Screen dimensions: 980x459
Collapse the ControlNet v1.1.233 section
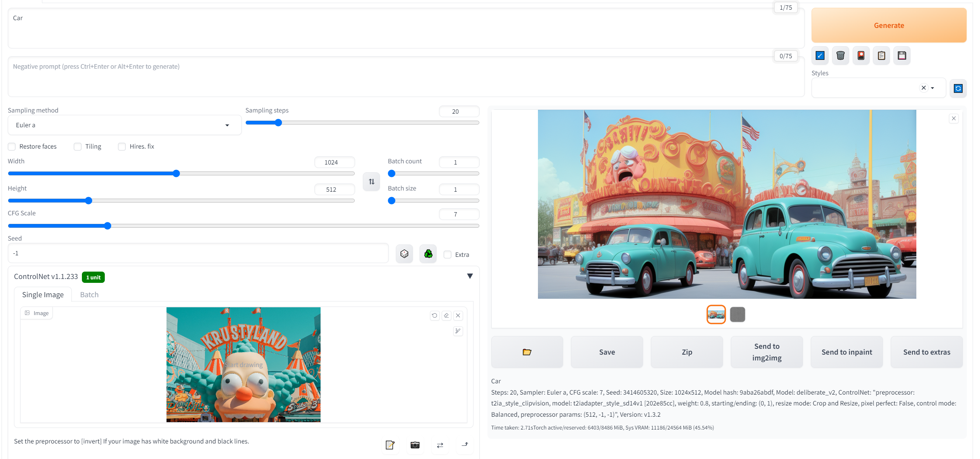[470, 276]
